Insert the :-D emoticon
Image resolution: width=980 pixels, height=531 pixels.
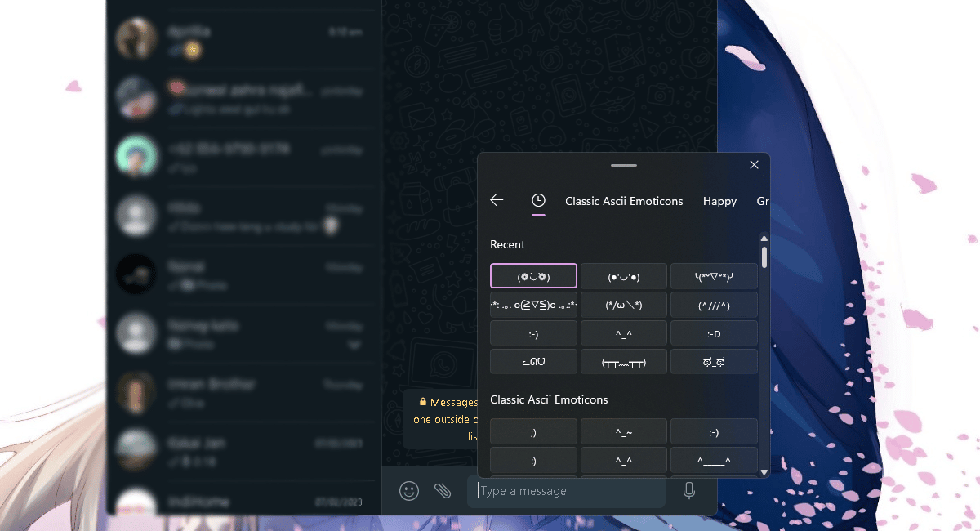714,333
